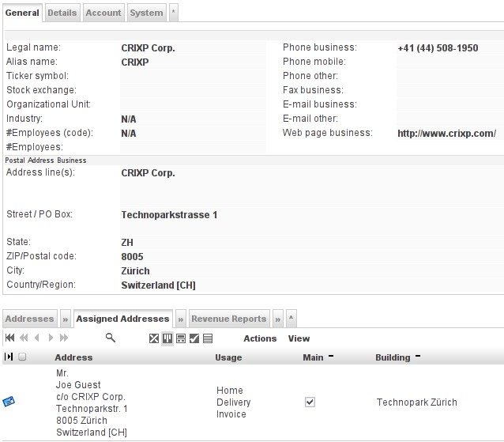Click the empty Stock exchange field
The image size is (504, 442).
point(193,90)
